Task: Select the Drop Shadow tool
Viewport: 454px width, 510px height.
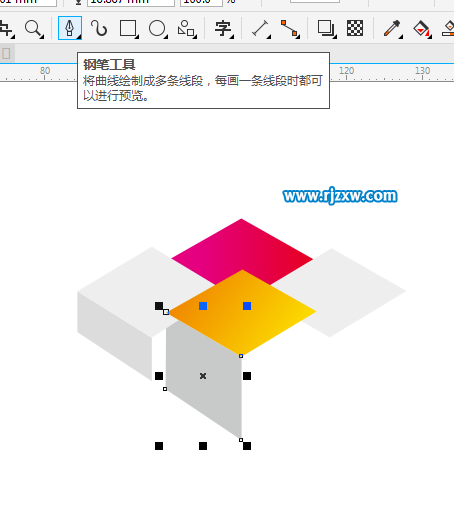Action: 326,28
